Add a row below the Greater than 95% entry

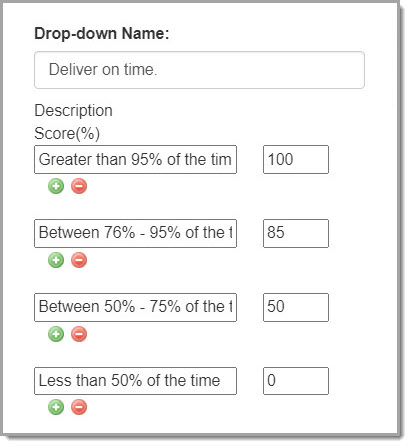click(x=56, y=186)
